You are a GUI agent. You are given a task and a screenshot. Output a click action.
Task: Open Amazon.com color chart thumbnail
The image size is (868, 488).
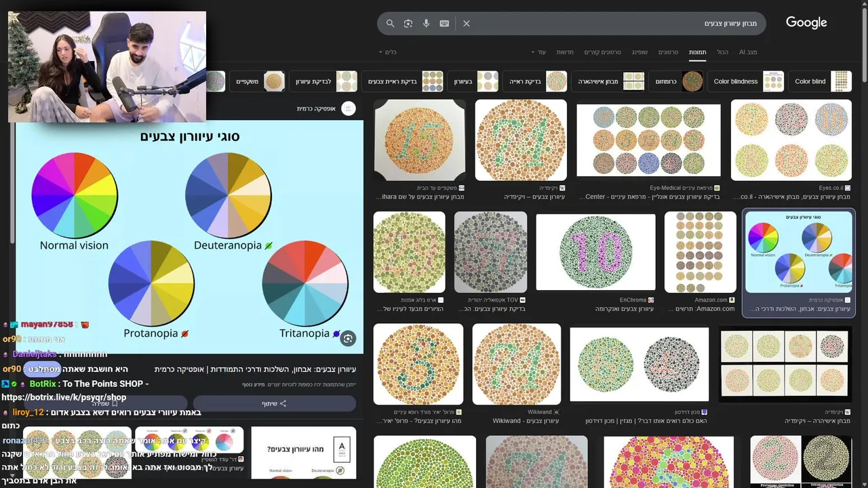701,252
